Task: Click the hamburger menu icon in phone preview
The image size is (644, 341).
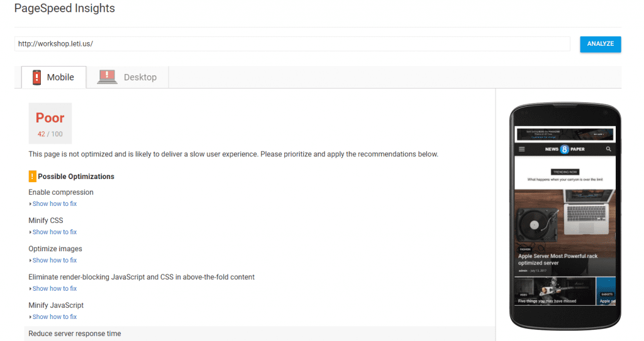Action: click(x=521, y=149)
